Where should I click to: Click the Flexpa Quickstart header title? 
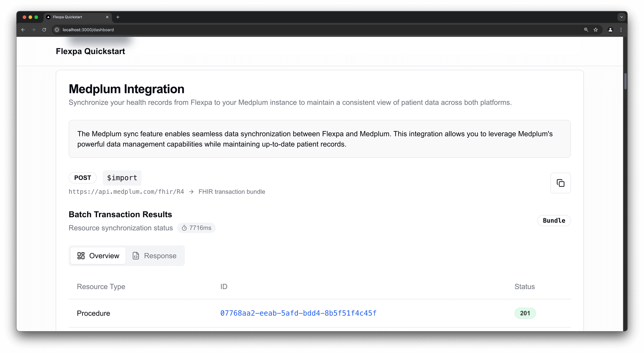tap(90, 51)
